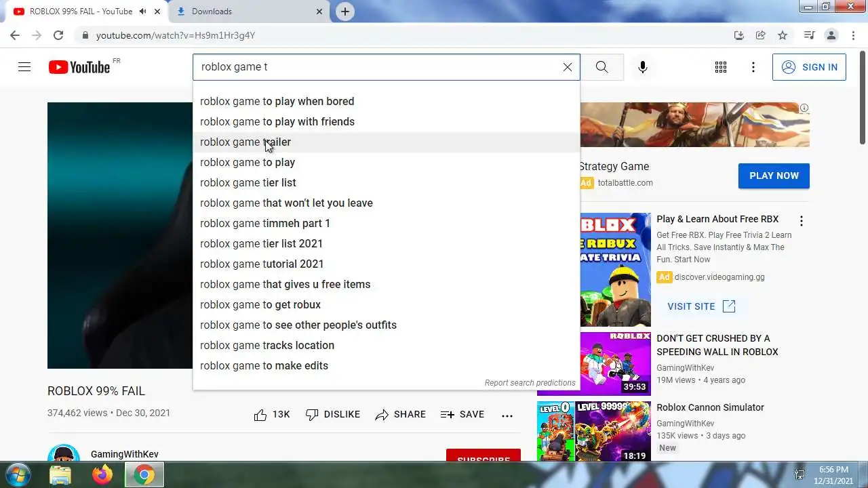The image size is (868, 488).
Task: Save video to playlist via SAVE
Action: pyautogui.click(x=462, y=415)
